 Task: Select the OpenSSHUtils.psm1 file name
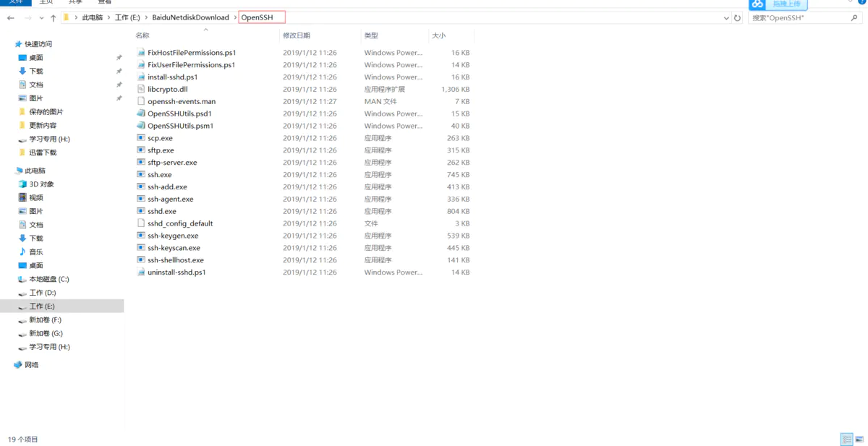181,126
